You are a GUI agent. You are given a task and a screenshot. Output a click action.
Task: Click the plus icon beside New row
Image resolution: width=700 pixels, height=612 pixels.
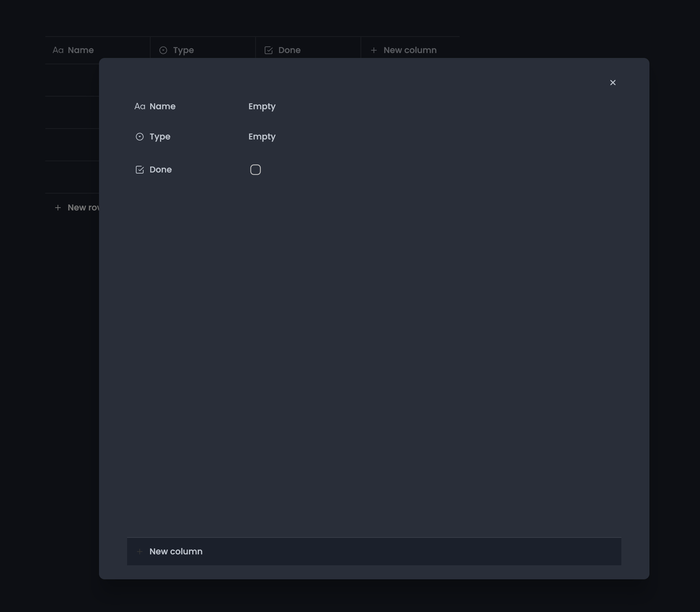click(58, 207)
